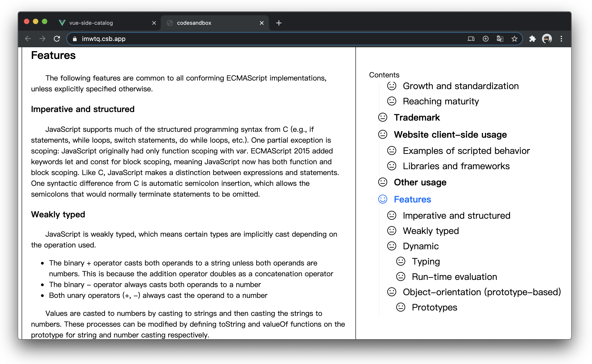Jump to Weakly typed in contents
The width and height of the screenshot is (592, 364).
431,231
